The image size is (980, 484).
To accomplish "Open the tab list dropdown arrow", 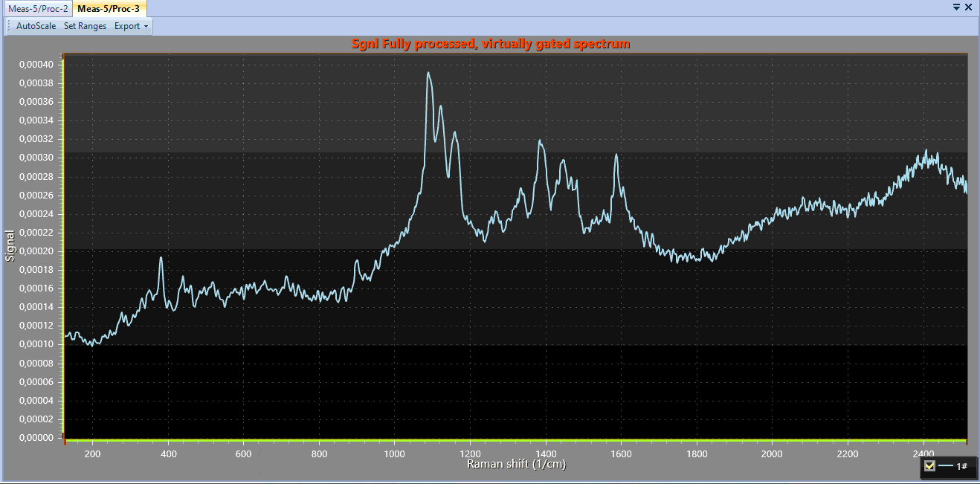I will [956, 7].
